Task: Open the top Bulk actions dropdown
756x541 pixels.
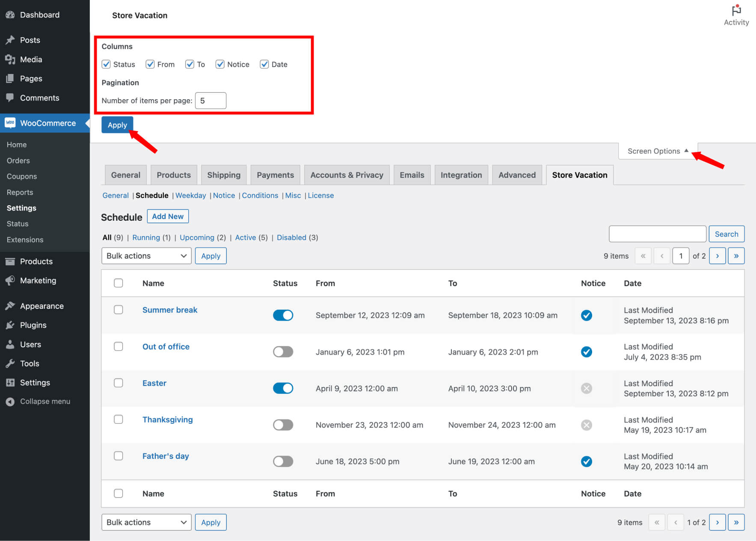Action: tap(146, 256)
